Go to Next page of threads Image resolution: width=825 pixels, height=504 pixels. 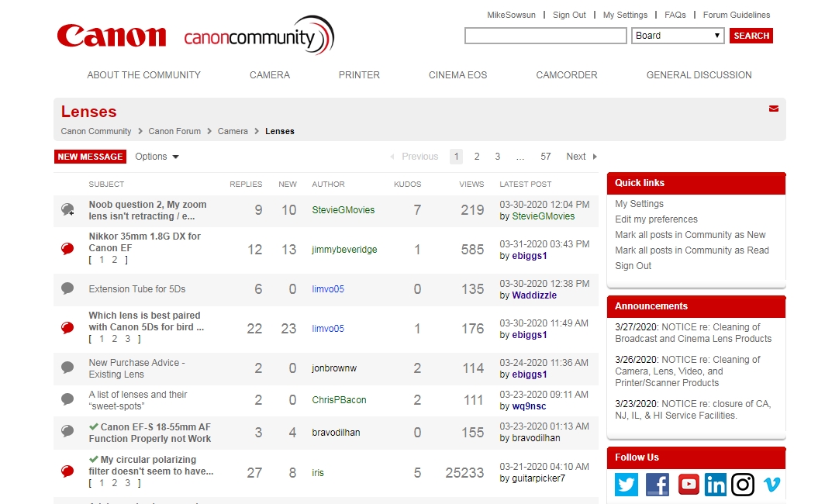(x=581, y=157)
